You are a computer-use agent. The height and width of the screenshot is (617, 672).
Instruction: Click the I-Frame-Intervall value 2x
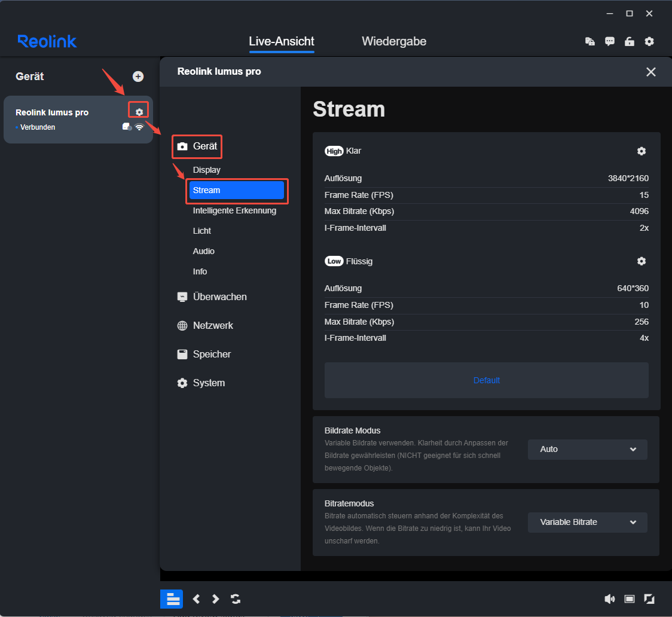click(x=644, y=228)
